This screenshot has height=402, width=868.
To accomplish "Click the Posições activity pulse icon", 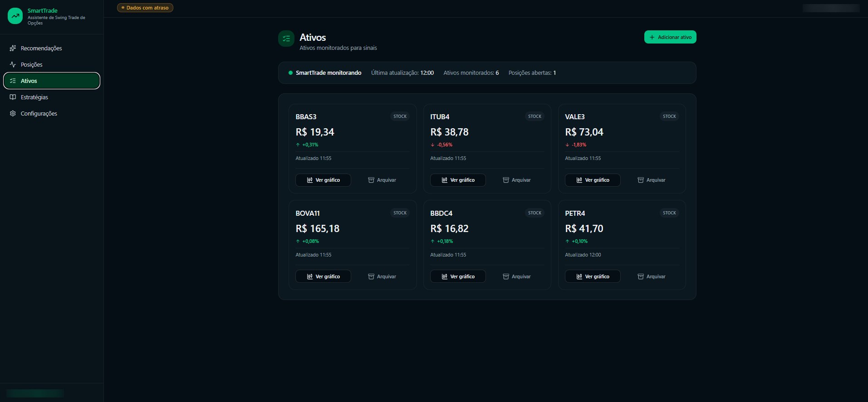I will pos(13,64).
